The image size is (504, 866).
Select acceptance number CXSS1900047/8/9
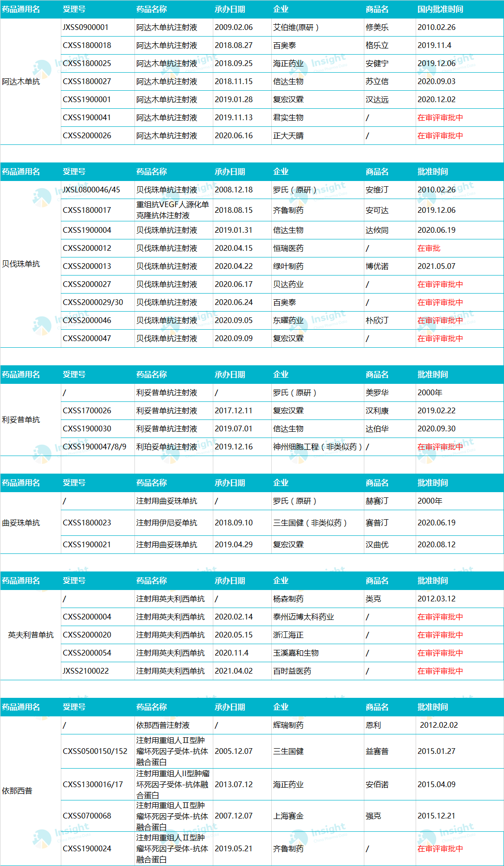(95, 447)
